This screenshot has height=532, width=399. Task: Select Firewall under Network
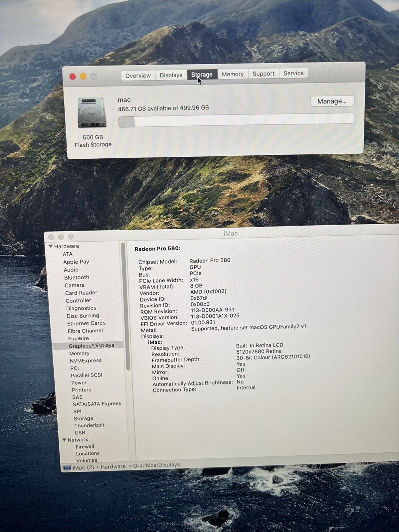(x=85, y=446)
